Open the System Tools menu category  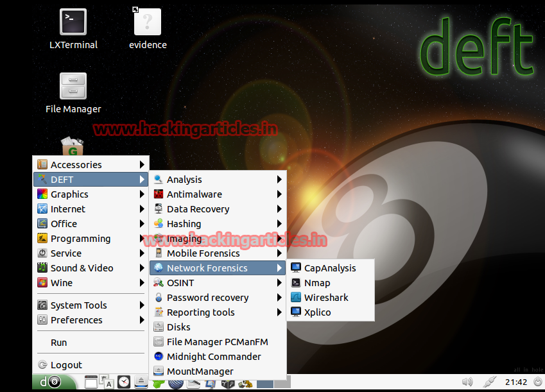click(91, 305)
